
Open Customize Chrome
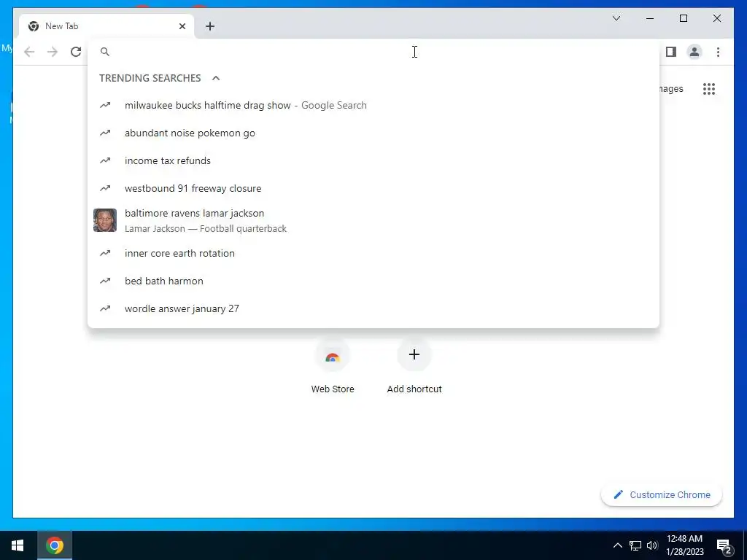point(661,495)
